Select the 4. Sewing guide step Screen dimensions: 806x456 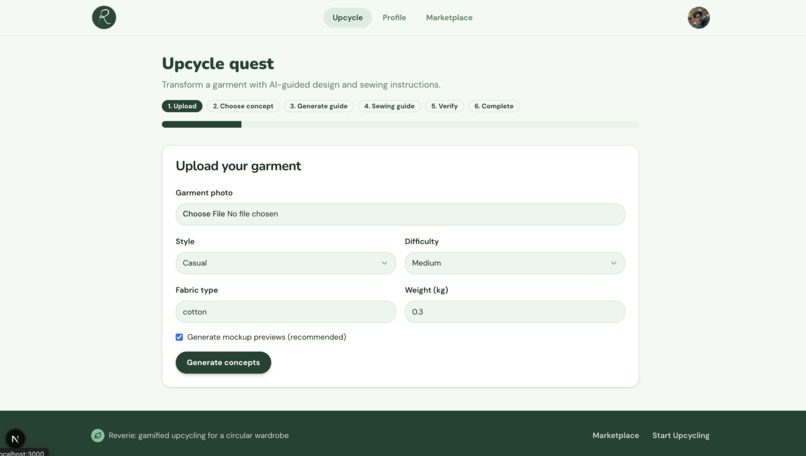coord(389,106)
